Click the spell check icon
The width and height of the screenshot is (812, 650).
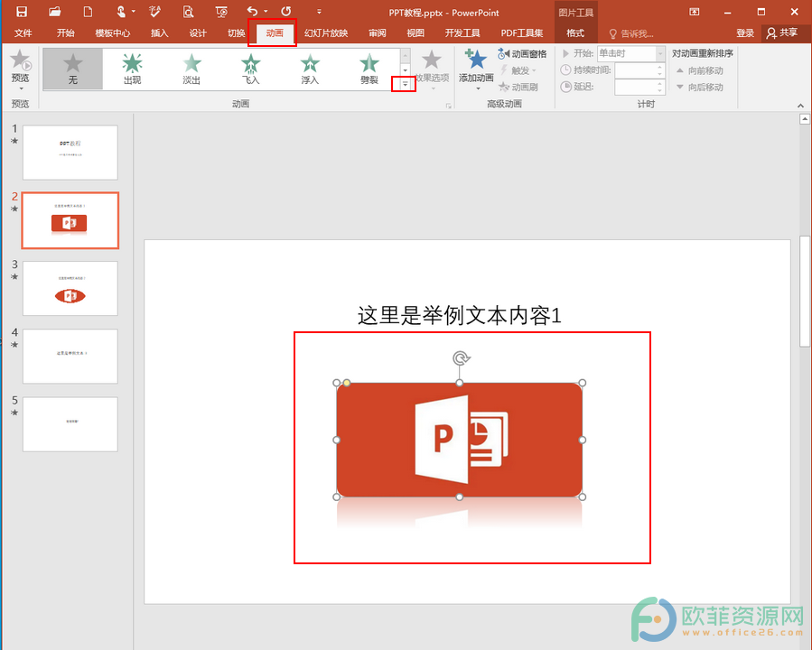click(x=154, y=12)
